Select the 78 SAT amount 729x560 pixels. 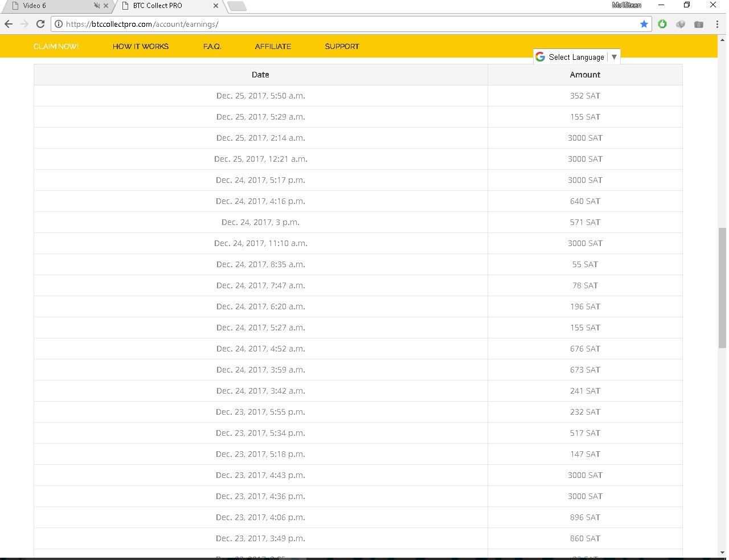[585, 285]
